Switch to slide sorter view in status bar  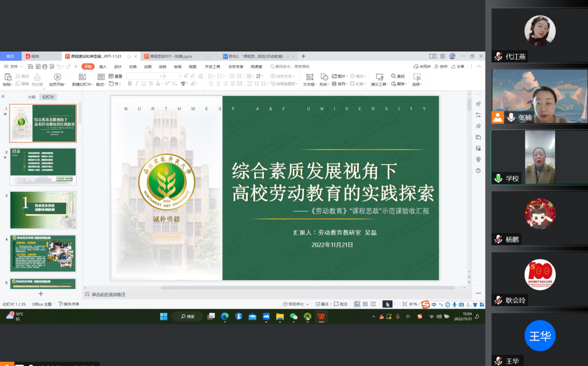pos(365,304)
